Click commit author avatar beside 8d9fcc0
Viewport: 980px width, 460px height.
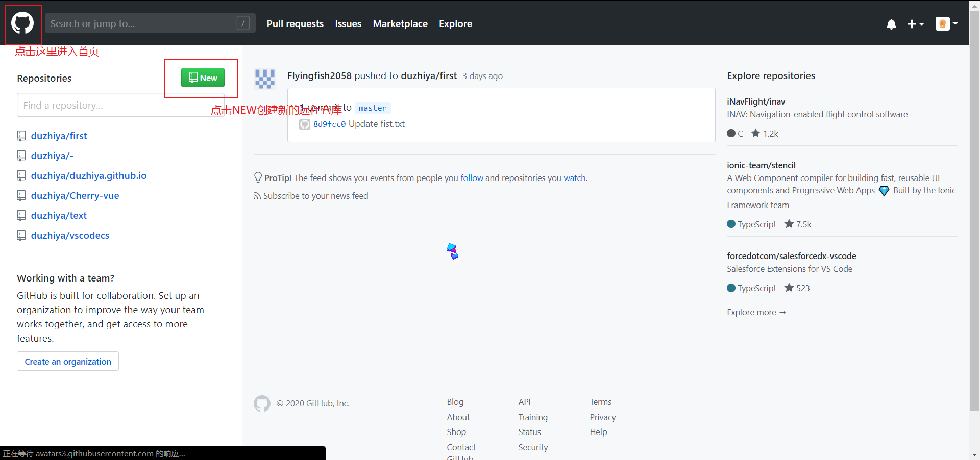(305, 124)
